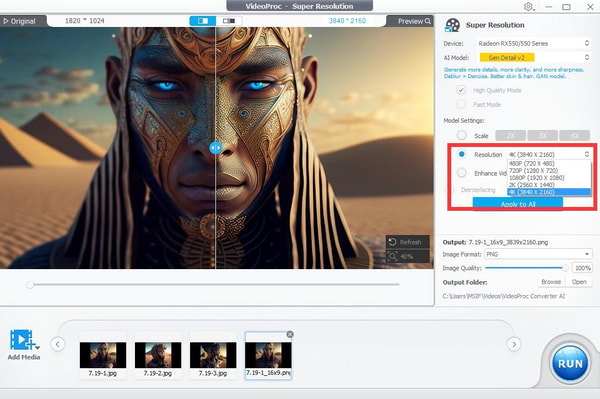Click the 40% zoom control

pos(407,256)
